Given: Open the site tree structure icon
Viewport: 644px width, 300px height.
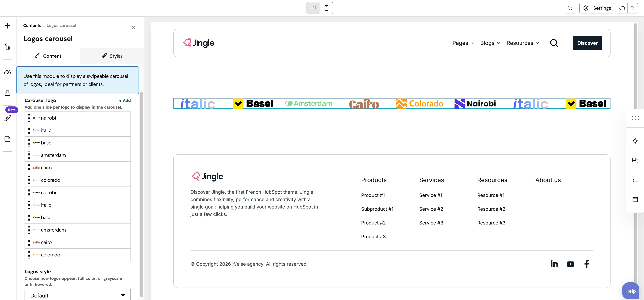Looking at the screenshot, I should [x=8, y=47].
